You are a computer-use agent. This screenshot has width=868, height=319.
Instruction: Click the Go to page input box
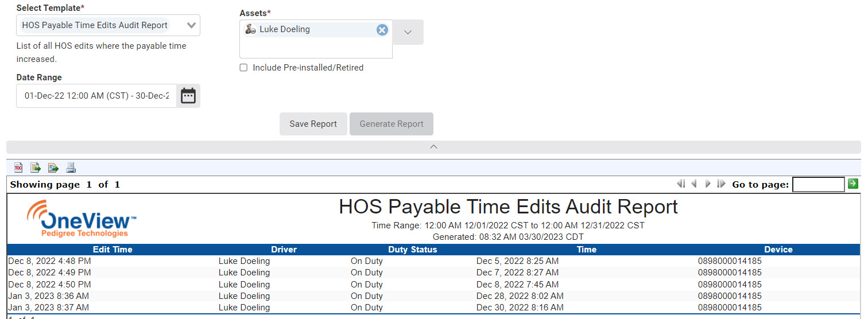coord(818,184)
